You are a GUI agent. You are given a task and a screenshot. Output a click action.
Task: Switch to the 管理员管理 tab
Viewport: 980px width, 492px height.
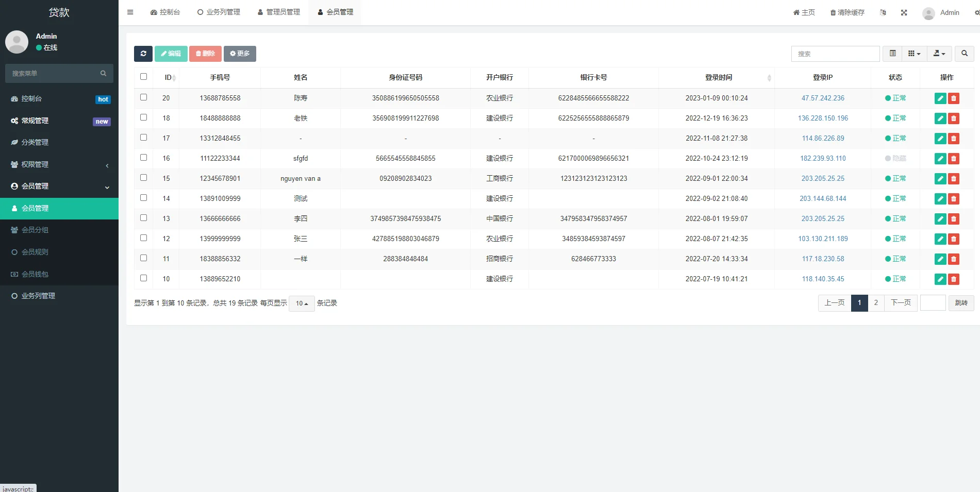[278, 12]
